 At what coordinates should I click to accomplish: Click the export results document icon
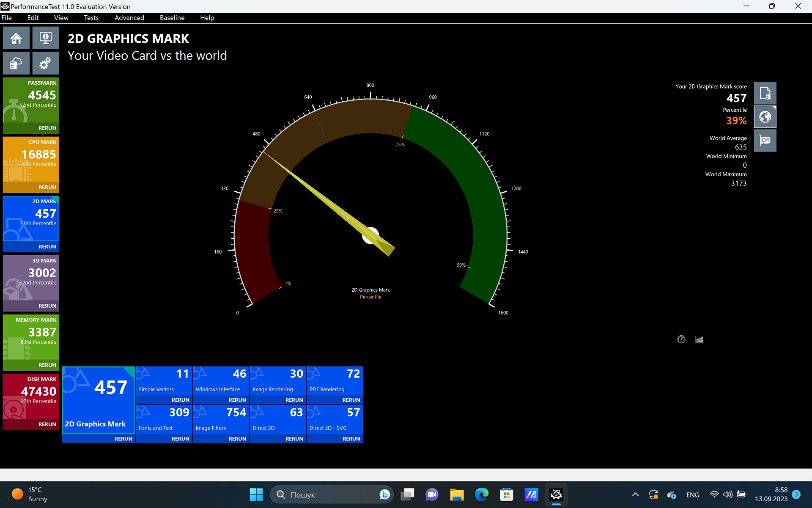765,93
